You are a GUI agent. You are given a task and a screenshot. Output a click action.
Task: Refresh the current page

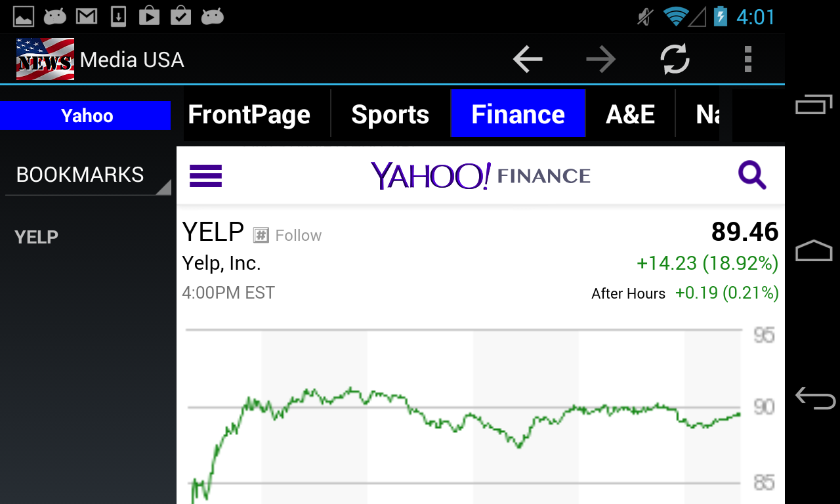click(675, 60)
